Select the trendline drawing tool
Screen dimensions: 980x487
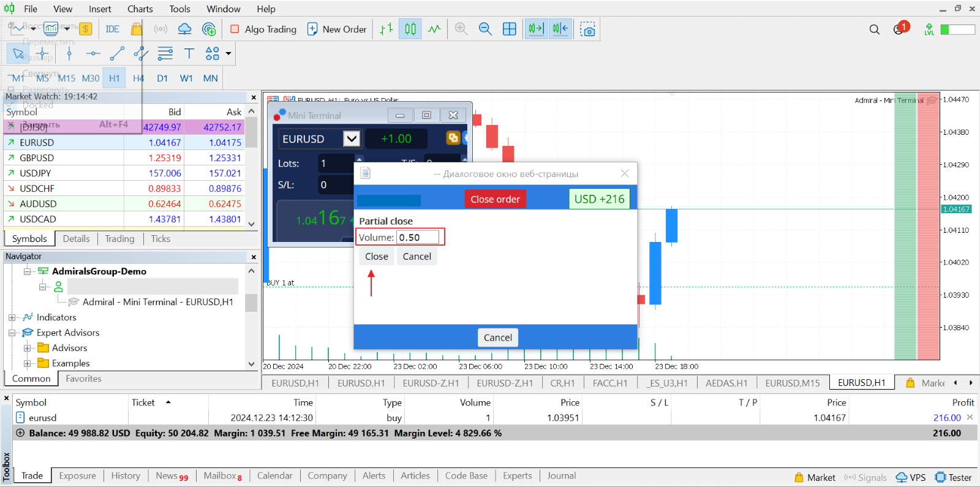click(117, 54)
